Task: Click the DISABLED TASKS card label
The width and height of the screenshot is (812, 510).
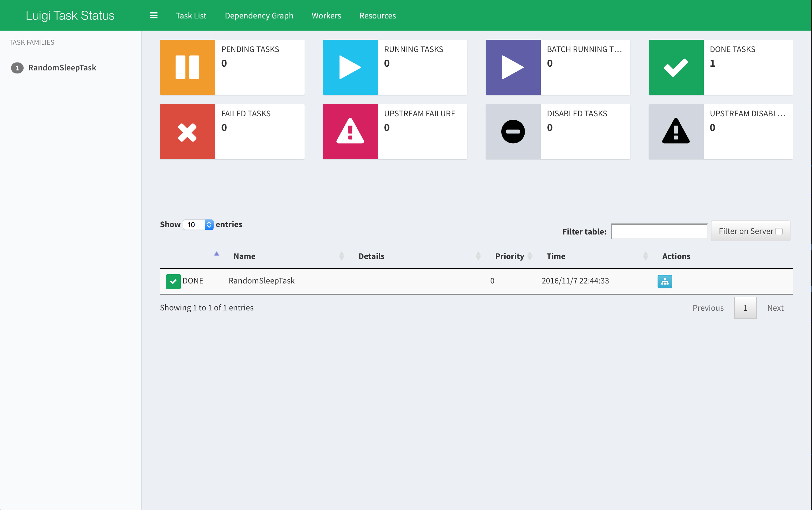Action: (x=577, y=114)
